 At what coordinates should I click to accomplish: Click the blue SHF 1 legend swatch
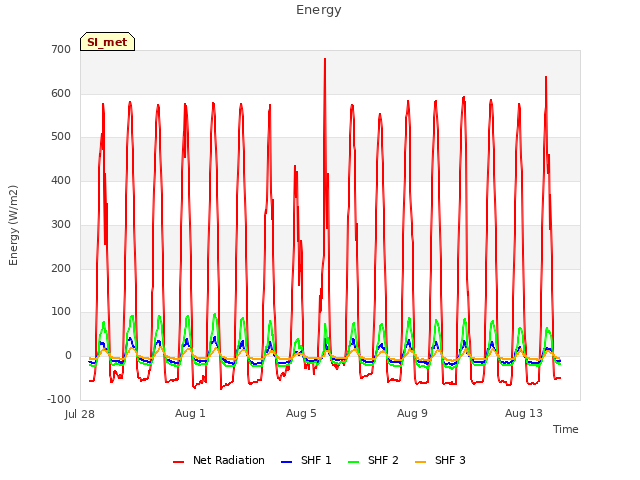coord(287,462)
